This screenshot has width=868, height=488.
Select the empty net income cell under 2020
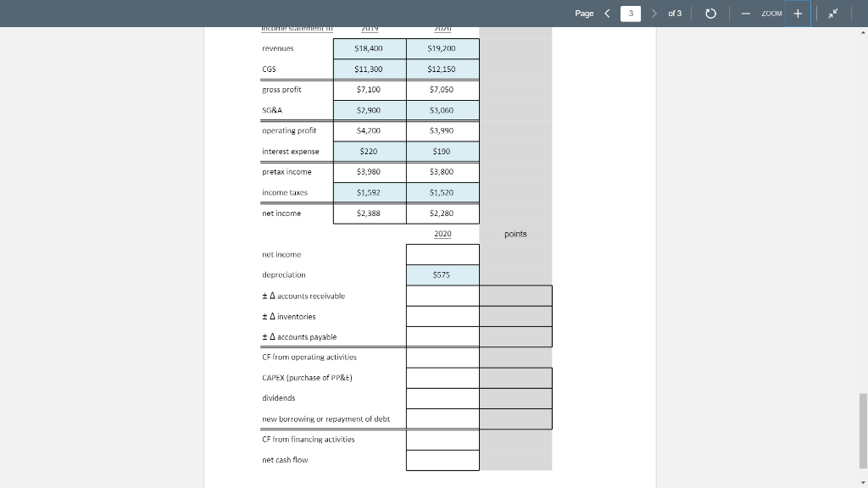442,253
